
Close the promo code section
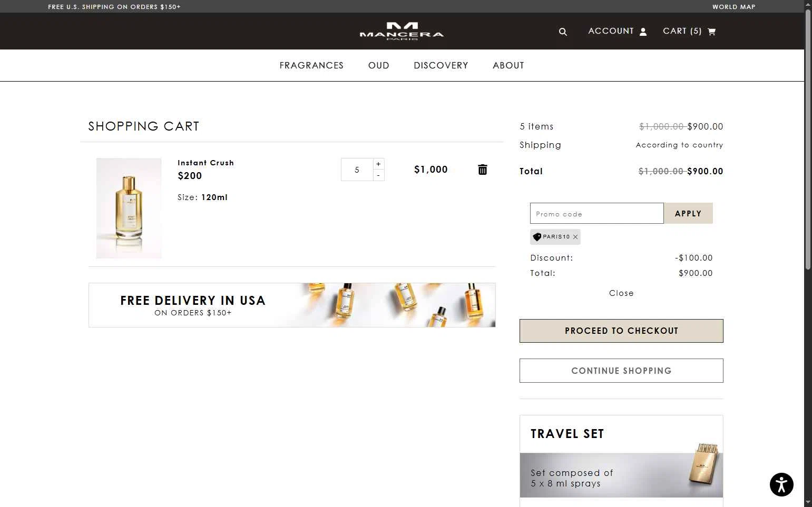coord(621,293)
